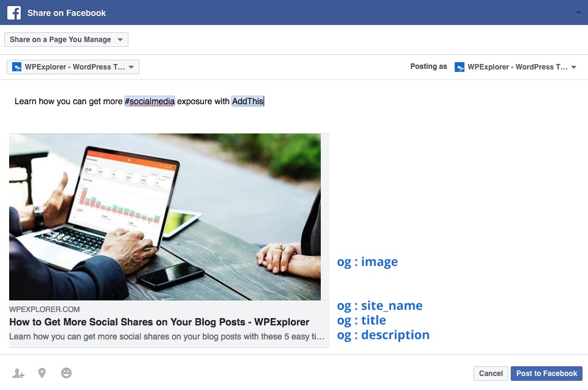Expand the WPExplorer page selector dropdown
Image resolution: width=588 pixels, height=390 pixels.
(73, 67)
